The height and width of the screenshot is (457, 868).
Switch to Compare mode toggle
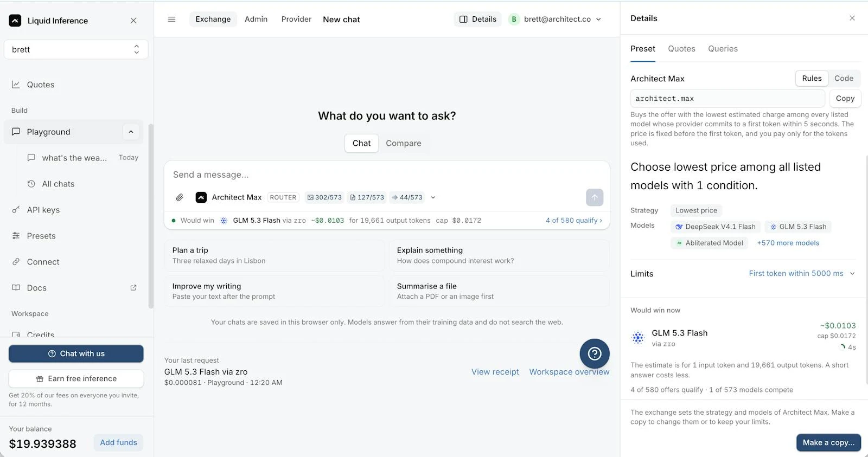pyautogui.click(x=404, y=143)
